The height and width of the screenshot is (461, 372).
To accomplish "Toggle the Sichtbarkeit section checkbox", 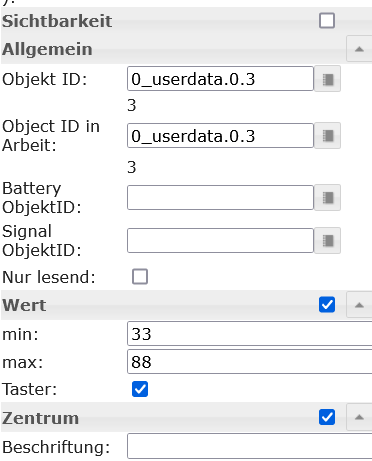I will click(327, 21).
